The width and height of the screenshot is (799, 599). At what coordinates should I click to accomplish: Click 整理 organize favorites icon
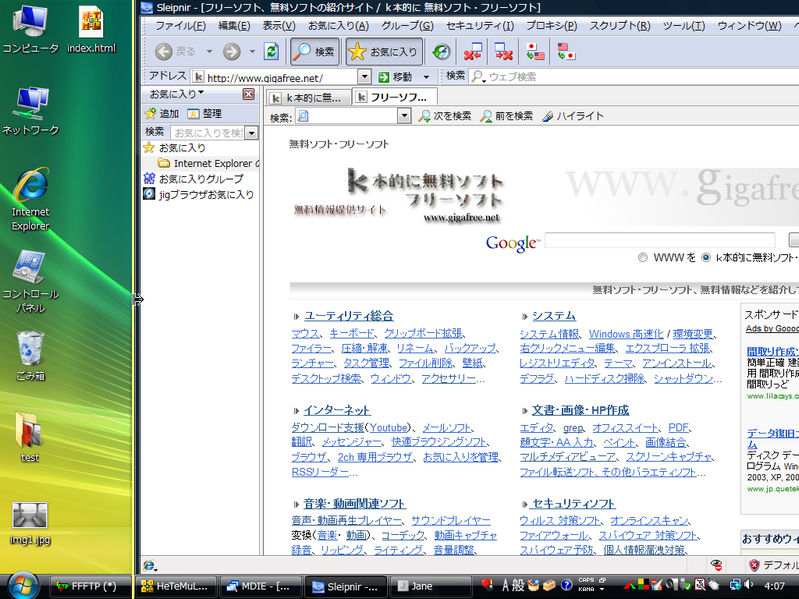[x=204, y=114]
